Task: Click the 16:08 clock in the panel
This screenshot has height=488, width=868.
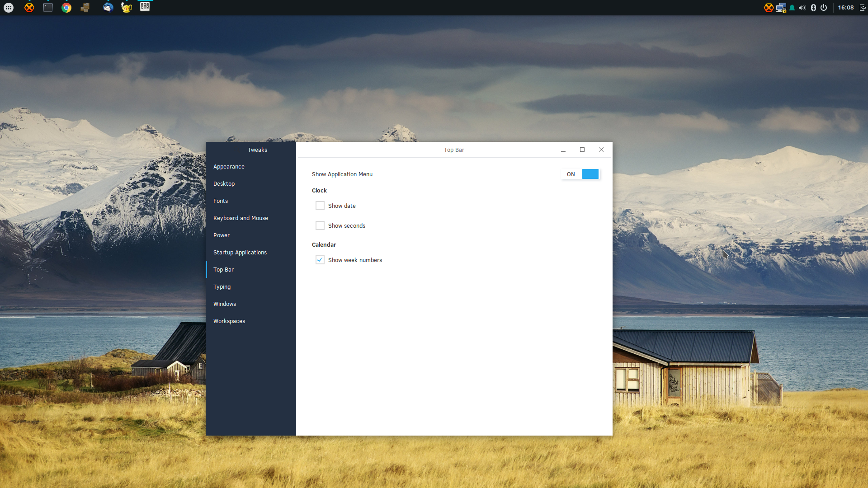Action: click(x=846, y=8)
